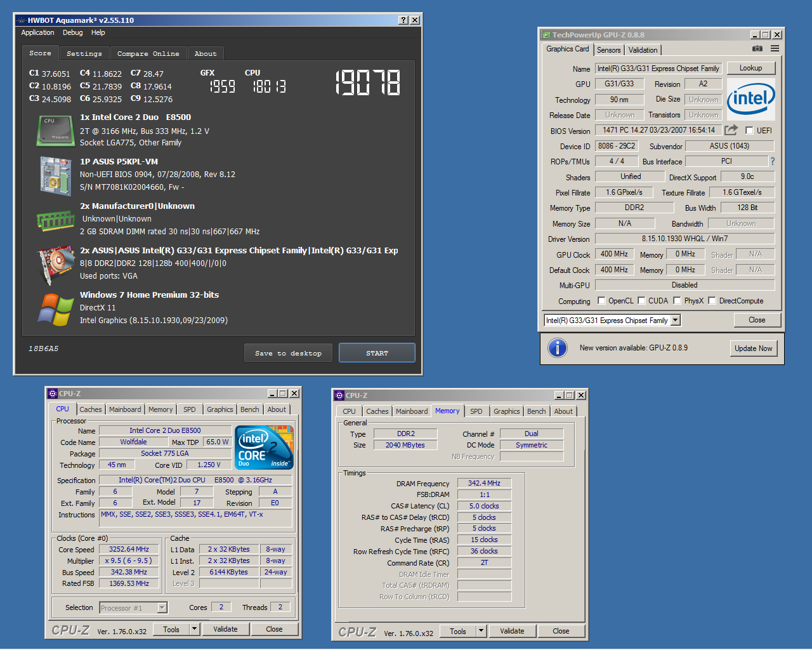
Task: Click the total score 19078 display
Action: [368, 83]
